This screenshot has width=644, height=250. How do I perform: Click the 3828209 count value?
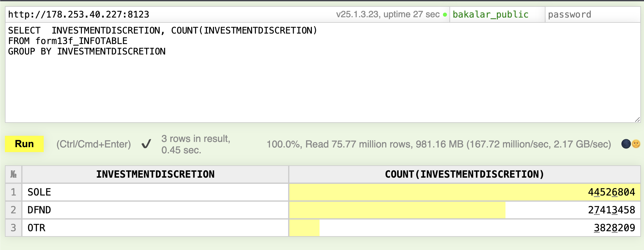(614, 228)
